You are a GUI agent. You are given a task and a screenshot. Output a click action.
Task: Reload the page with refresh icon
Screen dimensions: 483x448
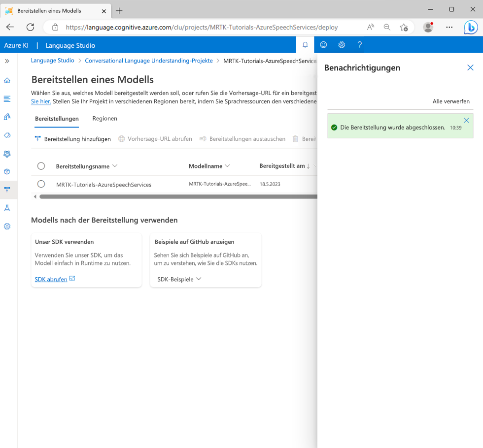[30, 27]
